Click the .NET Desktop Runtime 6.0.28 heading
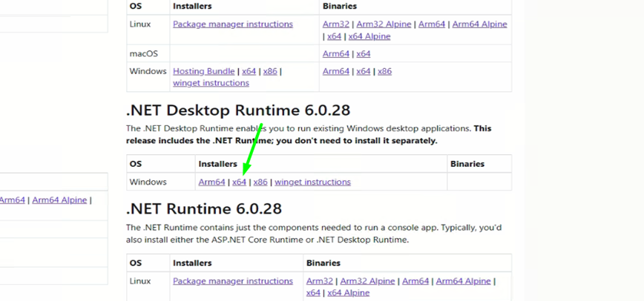Viewport: 644px width, 301px height. tap(238, 110)
